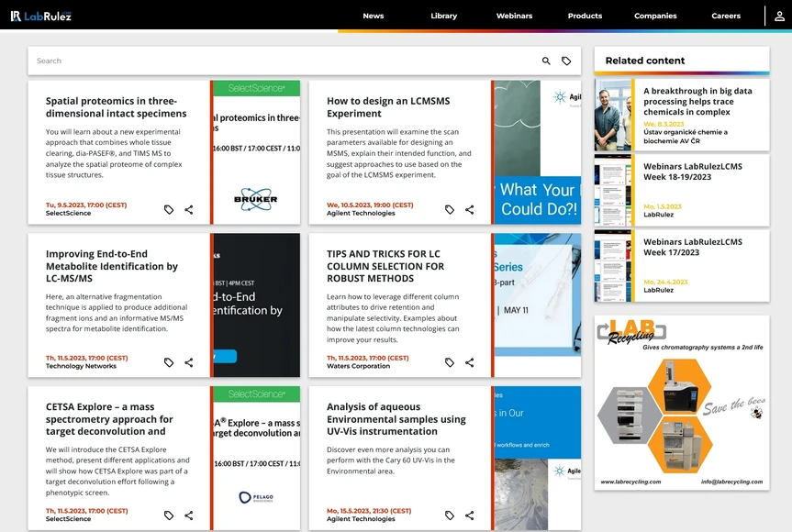
Task: Click thumbnail of Week 18-19/2023 webinars
Action: click(x=613, y=190)
